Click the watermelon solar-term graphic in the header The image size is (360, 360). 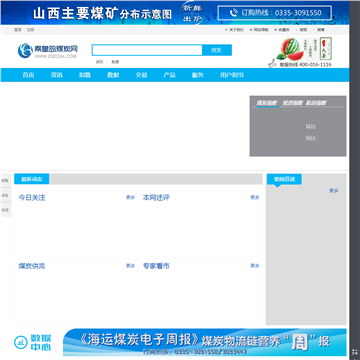[x=304, y=49]
